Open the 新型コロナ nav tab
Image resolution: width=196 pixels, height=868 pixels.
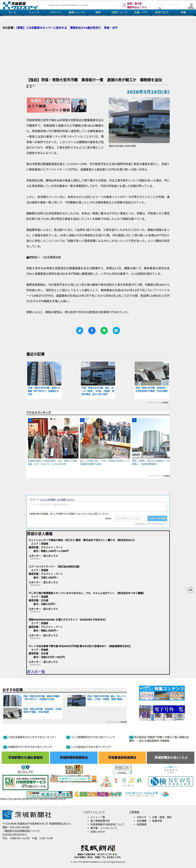[x=162, y=12]
